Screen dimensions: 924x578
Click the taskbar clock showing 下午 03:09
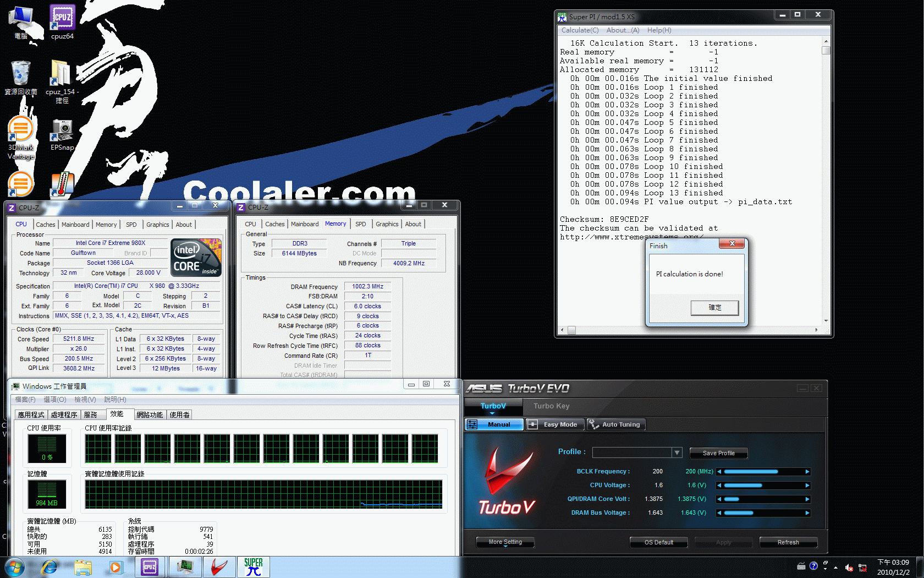[x=893, y=567]
